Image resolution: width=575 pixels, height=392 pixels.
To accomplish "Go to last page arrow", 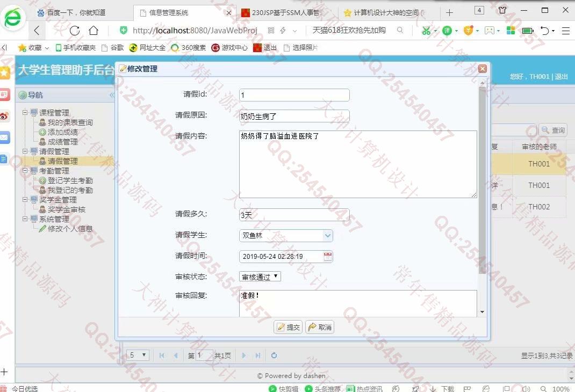I will click(258, 355).
